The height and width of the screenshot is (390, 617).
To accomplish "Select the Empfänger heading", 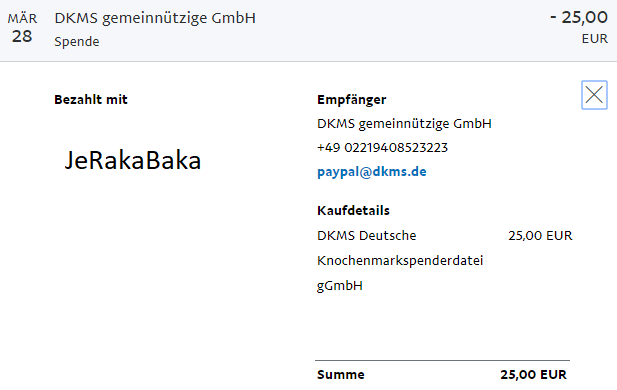I will 351,100.
